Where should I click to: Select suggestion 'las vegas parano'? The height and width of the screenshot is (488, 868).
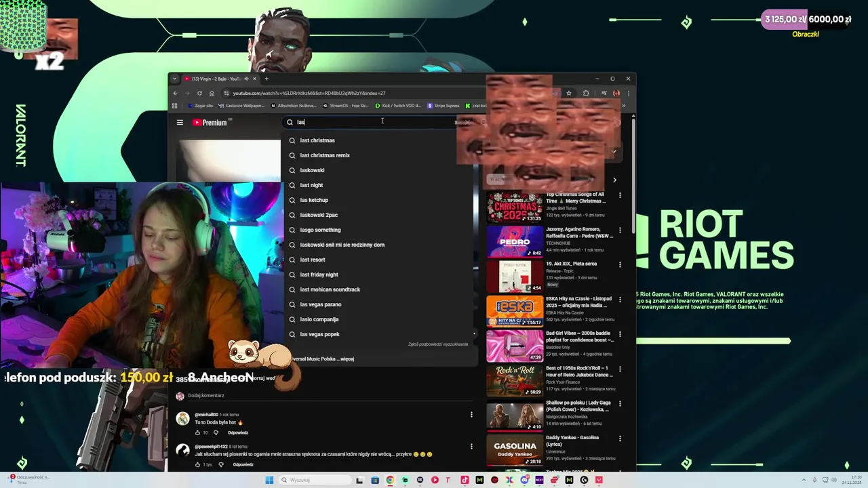[x=378, y=304]
